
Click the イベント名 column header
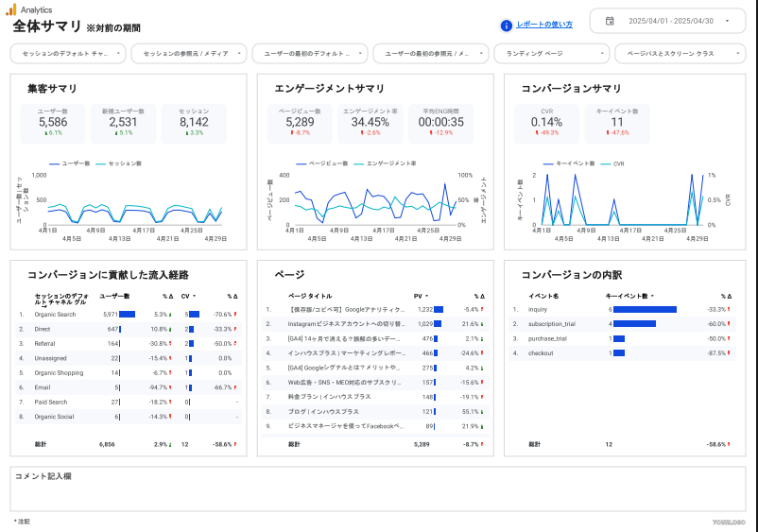pyautogui.click(x=543, y=296)
